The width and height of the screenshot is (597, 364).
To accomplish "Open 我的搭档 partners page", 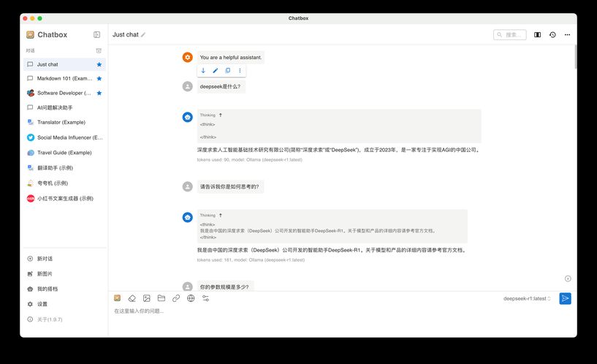I will click(65, 289).
